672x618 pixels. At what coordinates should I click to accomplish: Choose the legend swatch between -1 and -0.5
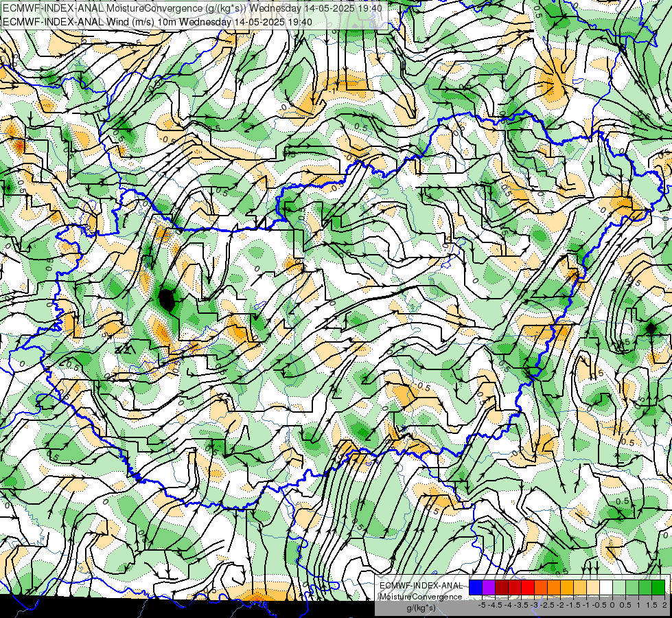click(x=593, y=587)
